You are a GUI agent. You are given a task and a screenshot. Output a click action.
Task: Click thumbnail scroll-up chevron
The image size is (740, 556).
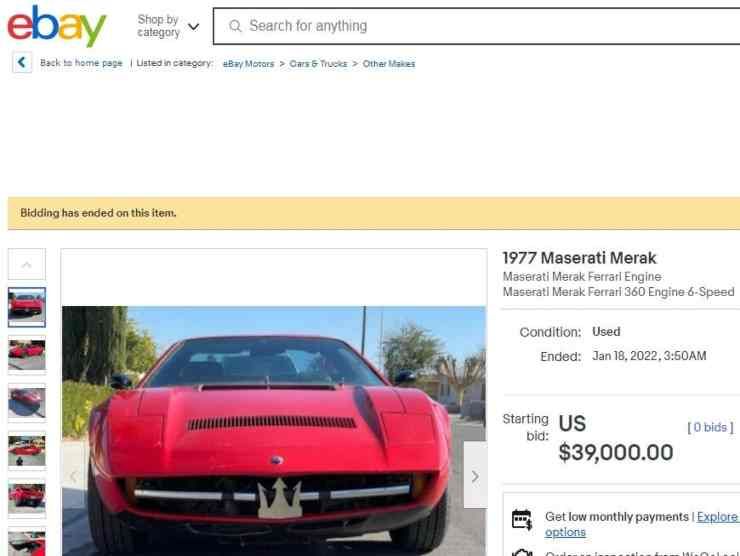click(27, 264)
